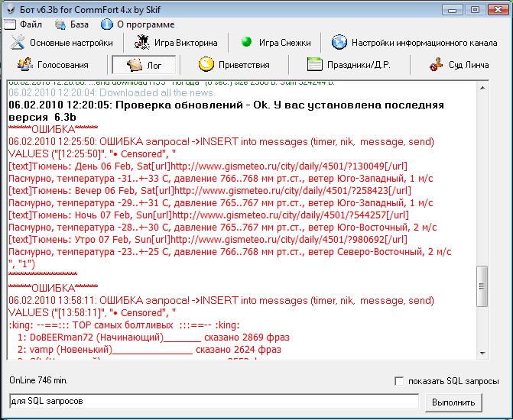Enable the показать SQL запросы checkbox
Viewport: 513px width, 420px height.
(398, 381)
